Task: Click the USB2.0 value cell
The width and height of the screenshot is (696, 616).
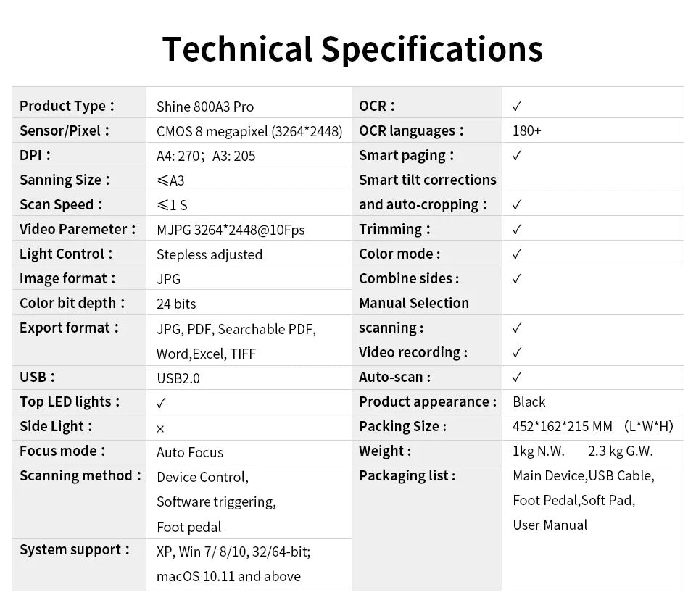Action: coord(178,378)
